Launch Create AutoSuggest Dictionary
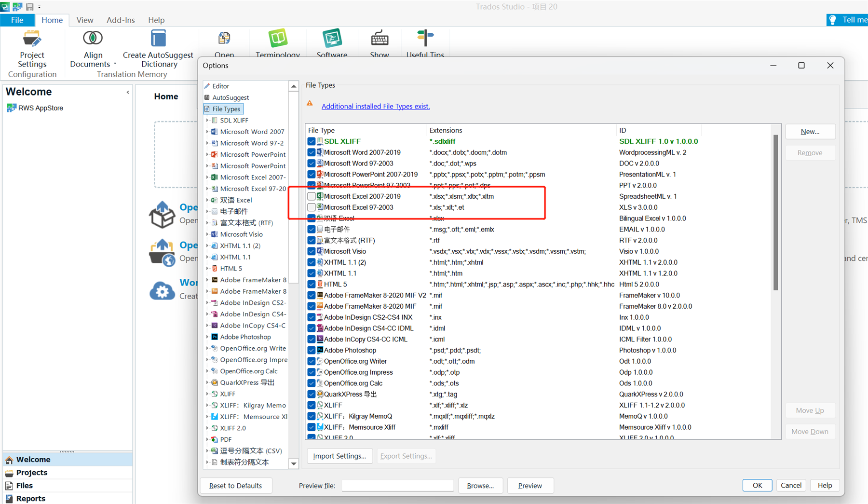The image size is (868, 504). pos(158,49)
